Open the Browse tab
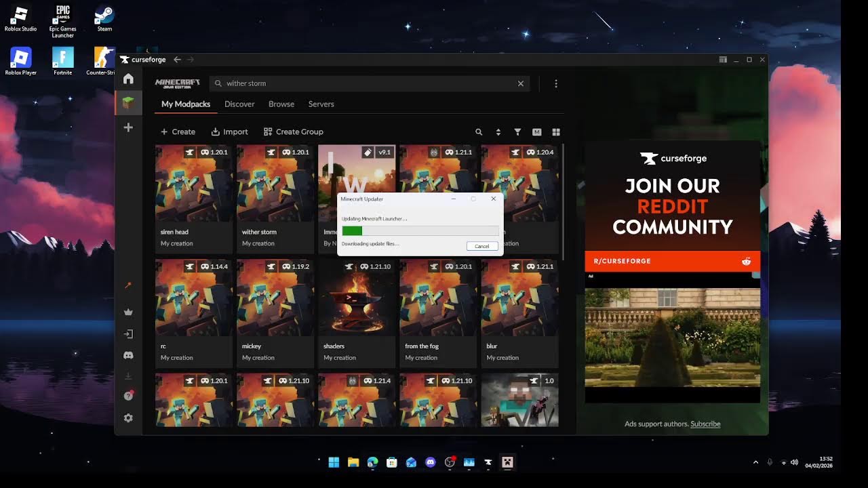Image resolution: width=868 pixels, height=488 pixels. tap(281, 104)
